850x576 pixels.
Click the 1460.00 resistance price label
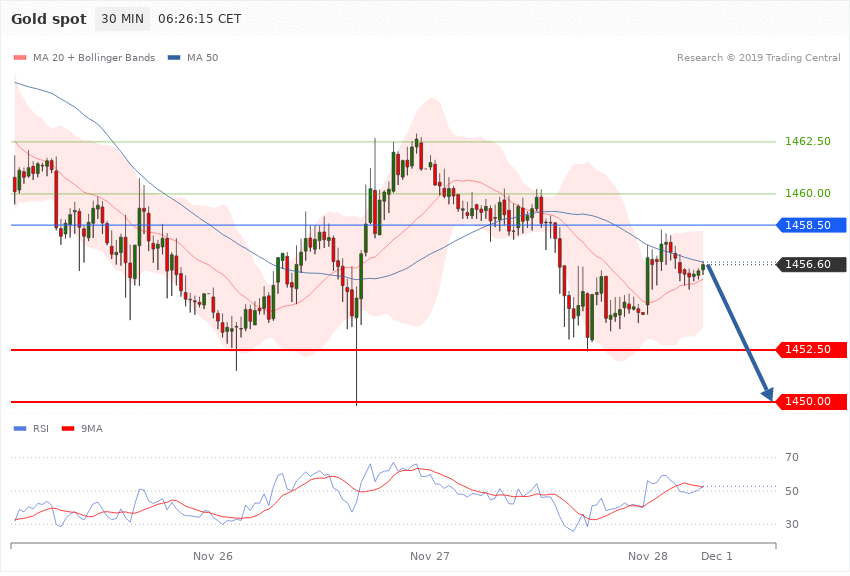coord(808,193)
